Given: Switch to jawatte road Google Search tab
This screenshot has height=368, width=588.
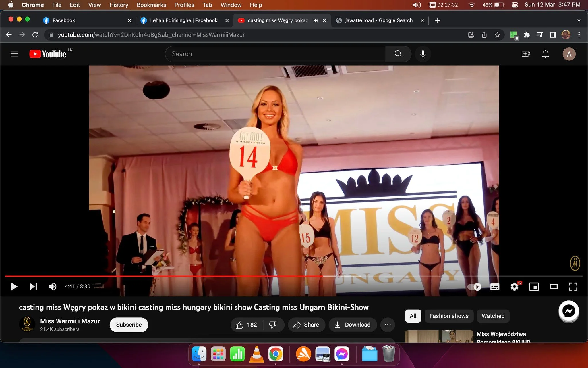Looking at the screenshot, I should pyautogui.click(x=379, y=20).
